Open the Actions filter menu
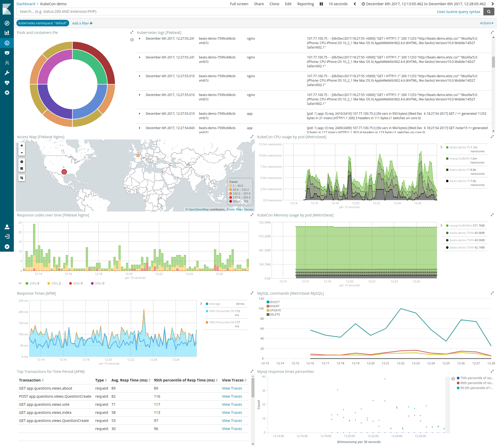The image size is (497, 448). pyautogui.click(x=487, y=23)
